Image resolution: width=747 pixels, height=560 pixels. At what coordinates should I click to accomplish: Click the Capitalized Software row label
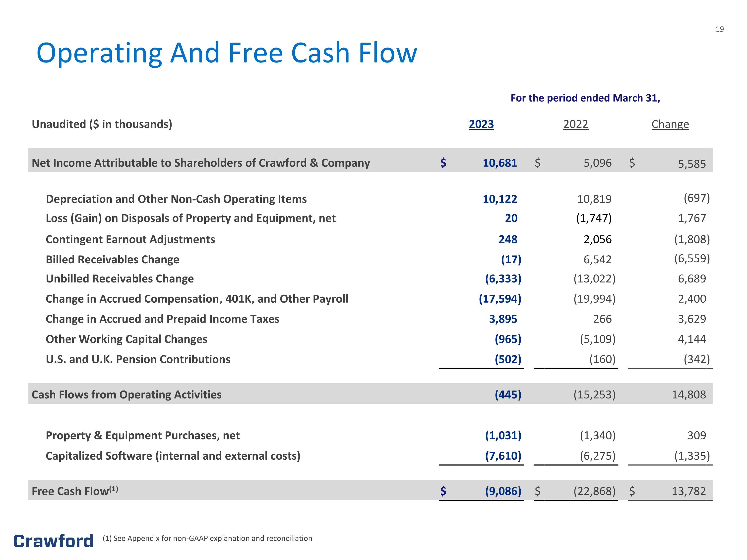[x=173, y=456]
